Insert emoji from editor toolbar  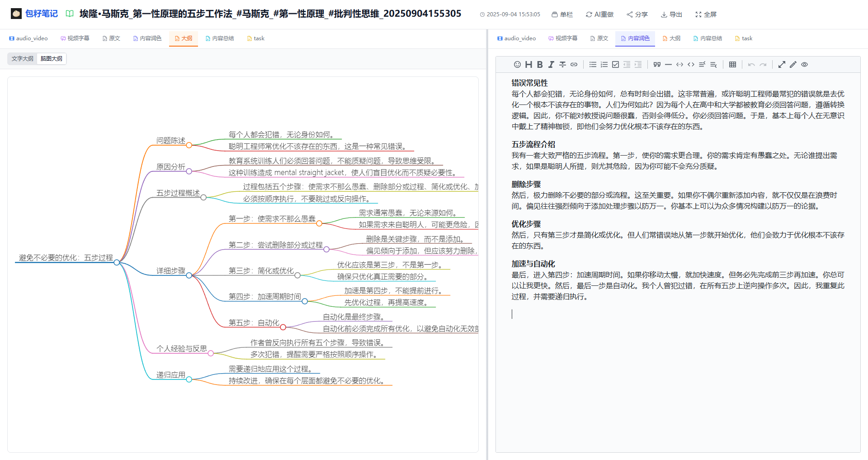click(x=517, y=65)
